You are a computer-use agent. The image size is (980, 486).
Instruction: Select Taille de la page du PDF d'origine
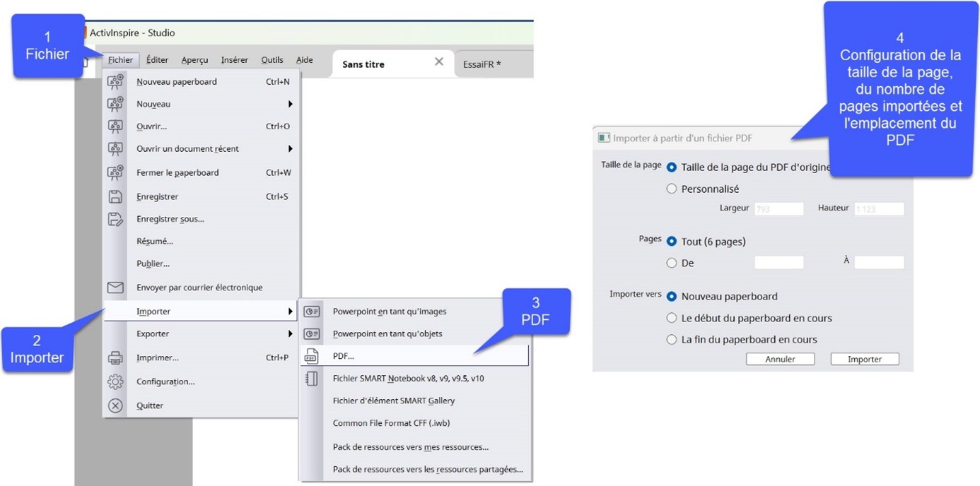672,167
